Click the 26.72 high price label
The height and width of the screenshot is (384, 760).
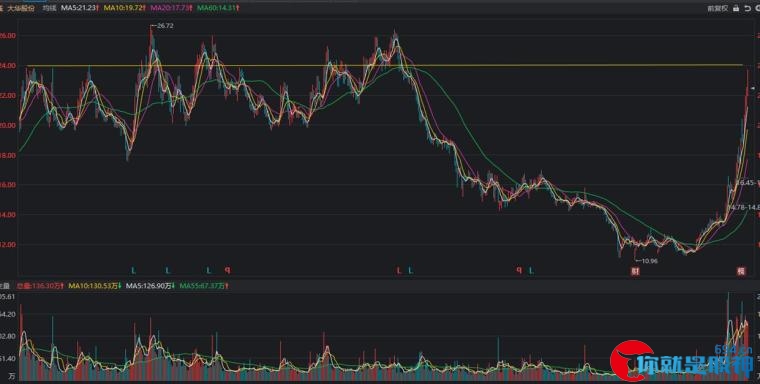[x=165, y=26]
